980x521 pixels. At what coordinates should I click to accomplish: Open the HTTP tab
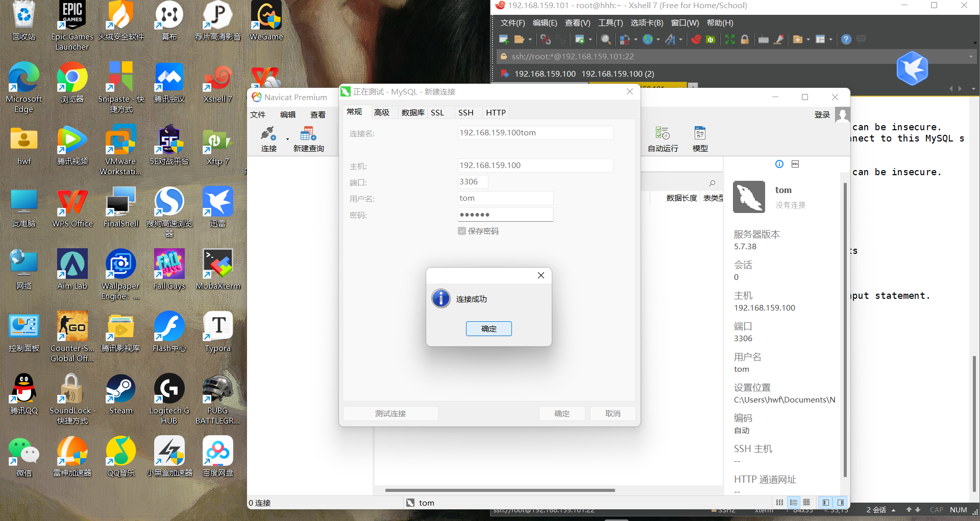[x=496, y=112]
